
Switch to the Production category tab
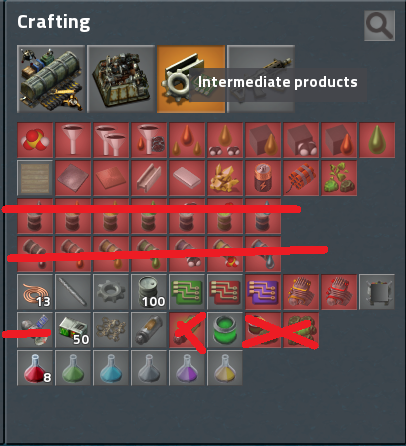(121, 79)
